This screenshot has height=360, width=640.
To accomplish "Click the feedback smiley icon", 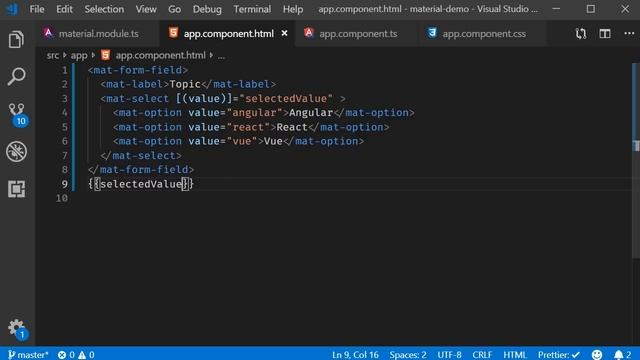I will tap(597, 354).
